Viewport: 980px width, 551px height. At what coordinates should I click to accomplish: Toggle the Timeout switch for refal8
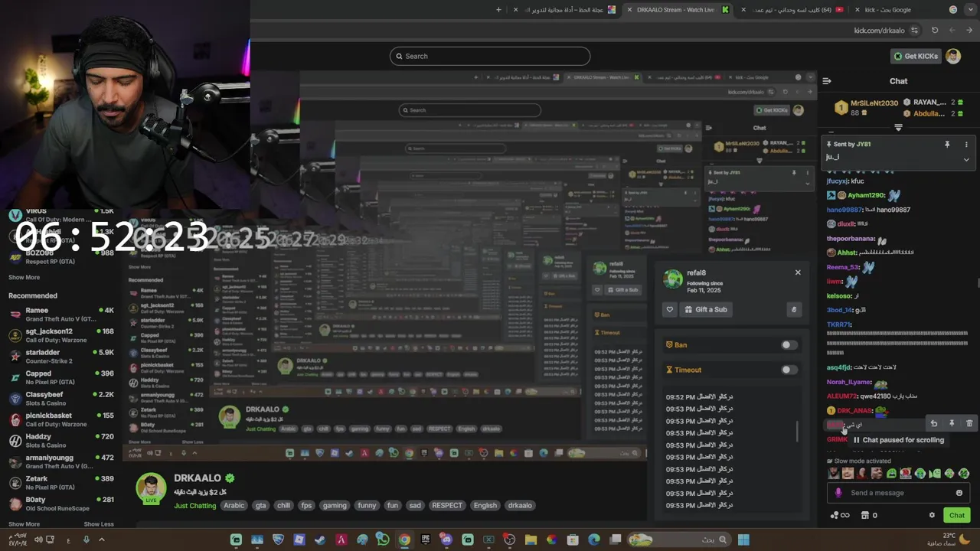789,370
